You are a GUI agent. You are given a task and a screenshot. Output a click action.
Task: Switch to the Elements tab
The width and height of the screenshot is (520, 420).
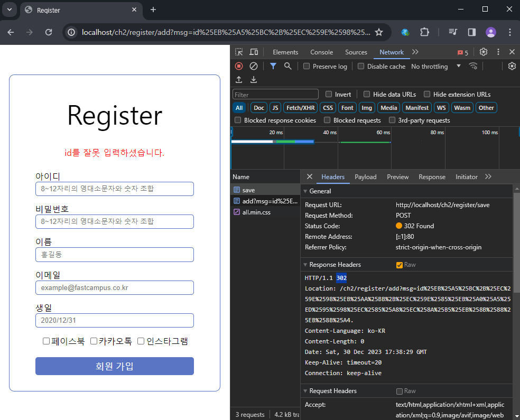pyautogui.click(x=285, y=52)
